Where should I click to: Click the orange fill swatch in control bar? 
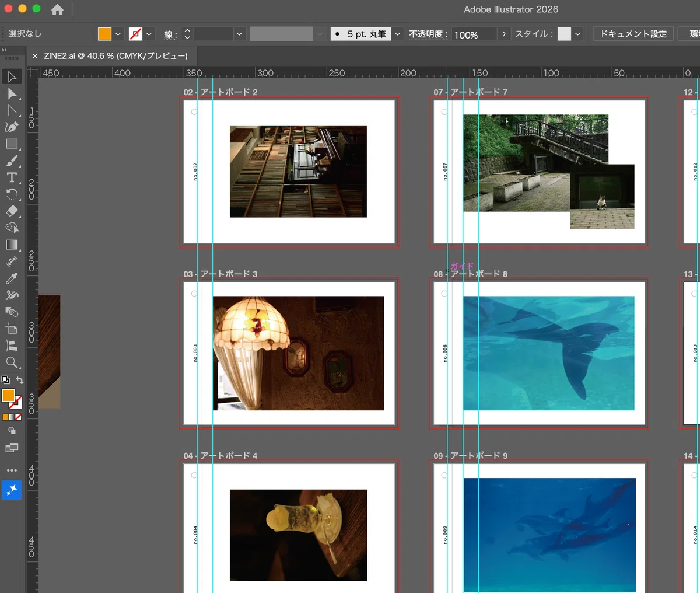(104, 34)
